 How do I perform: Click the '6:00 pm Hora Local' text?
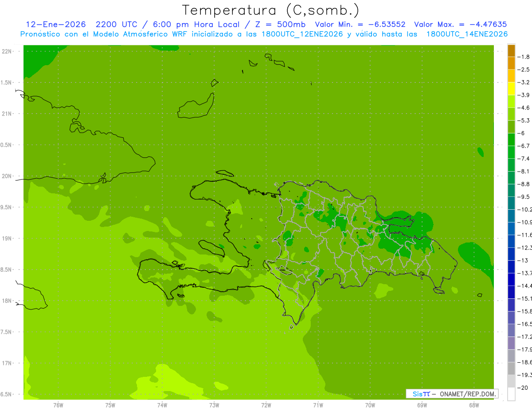coord(196,24)
